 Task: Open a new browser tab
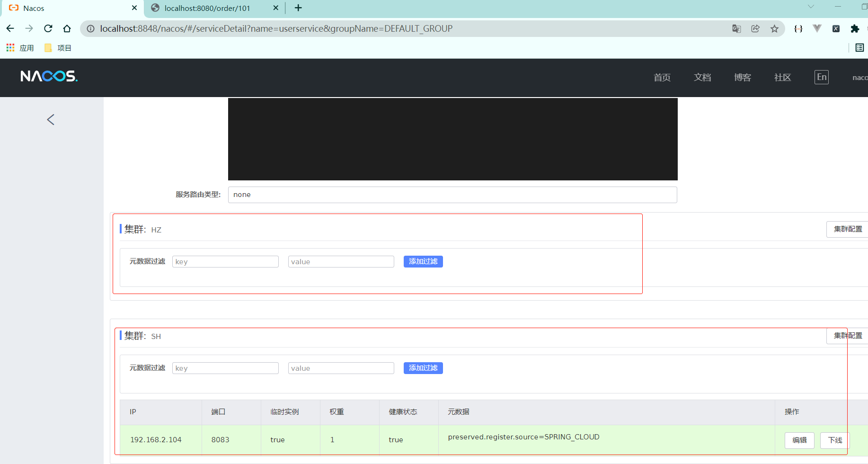298,8
